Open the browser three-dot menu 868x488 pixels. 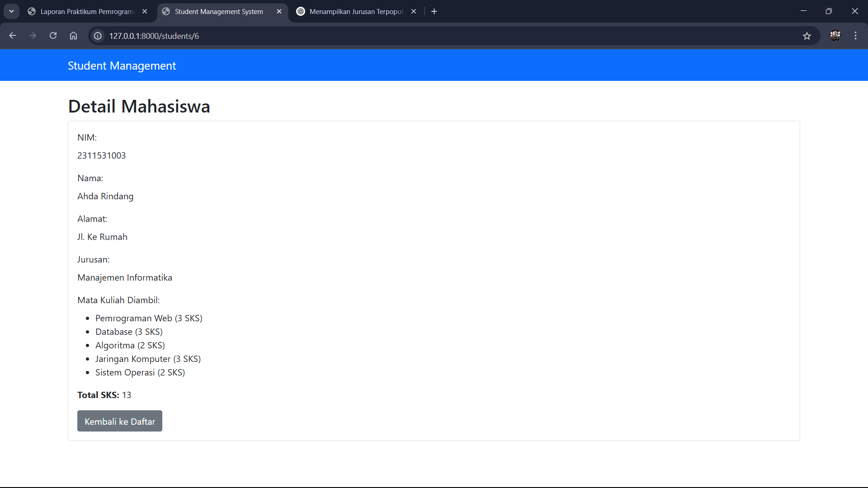855,36
